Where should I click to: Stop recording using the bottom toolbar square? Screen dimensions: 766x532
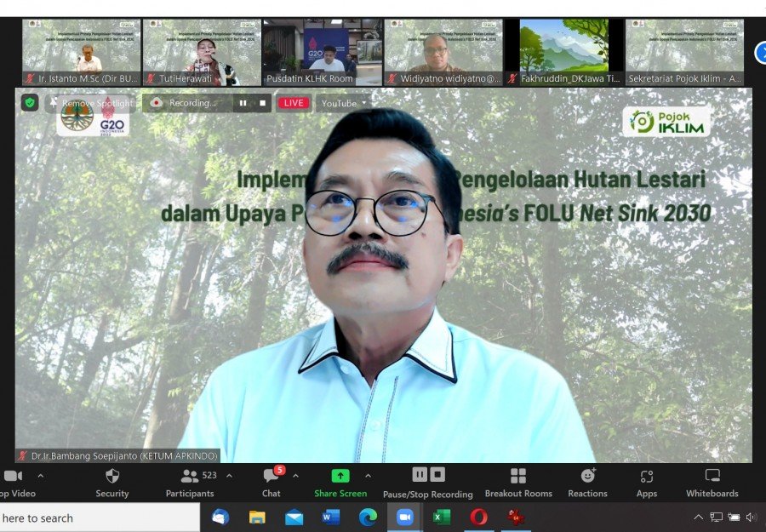(437, 474)
